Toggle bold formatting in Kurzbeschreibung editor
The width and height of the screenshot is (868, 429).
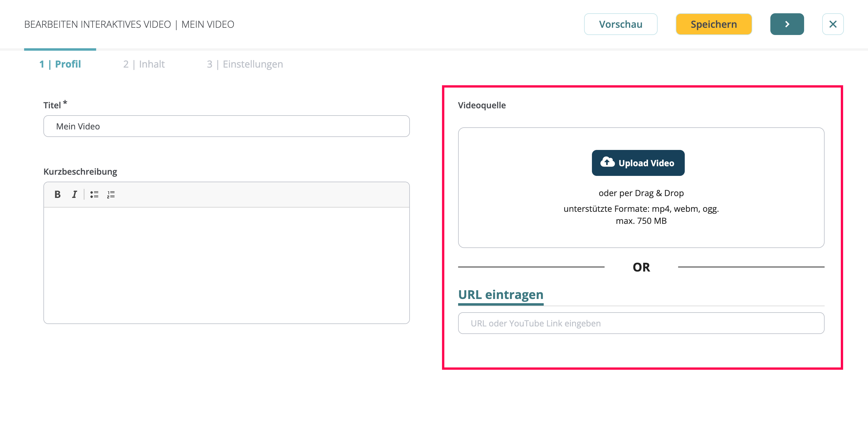click(x=58, y=194)
